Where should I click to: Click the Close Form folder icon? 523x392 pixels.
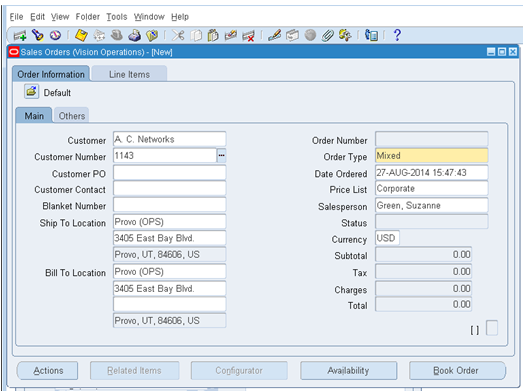click(x=152, y=35)
